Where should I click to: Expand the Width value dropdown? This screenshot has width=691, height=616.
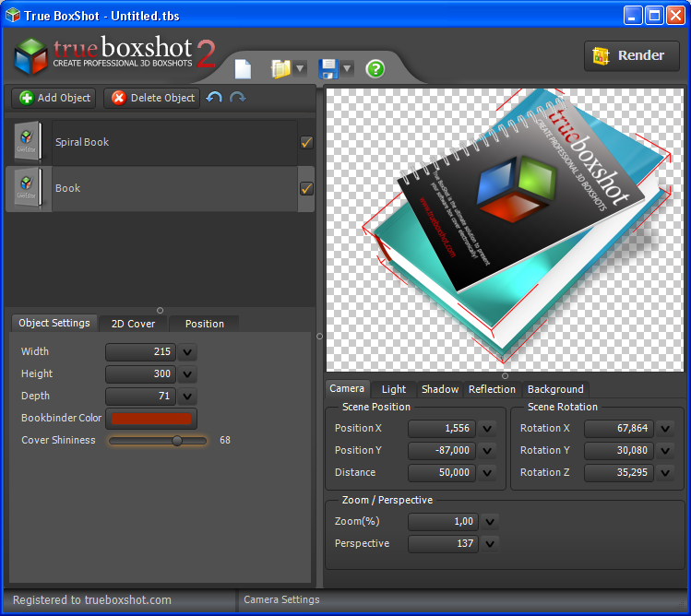pos(188,351)
